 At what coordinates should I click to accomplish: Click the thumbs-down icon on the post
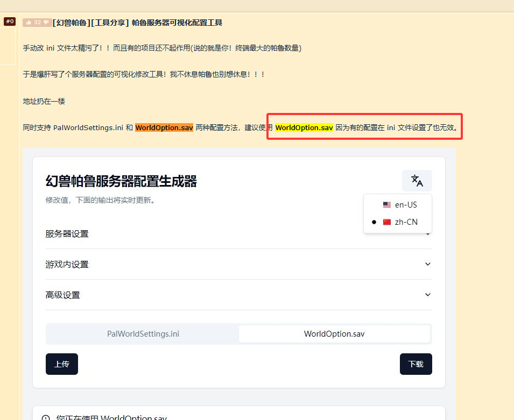tap(47, 23)
